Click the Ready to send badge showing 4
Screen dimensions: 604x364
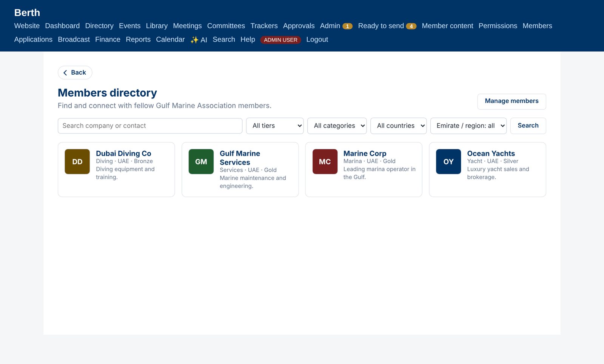click(x=411, y=26)
